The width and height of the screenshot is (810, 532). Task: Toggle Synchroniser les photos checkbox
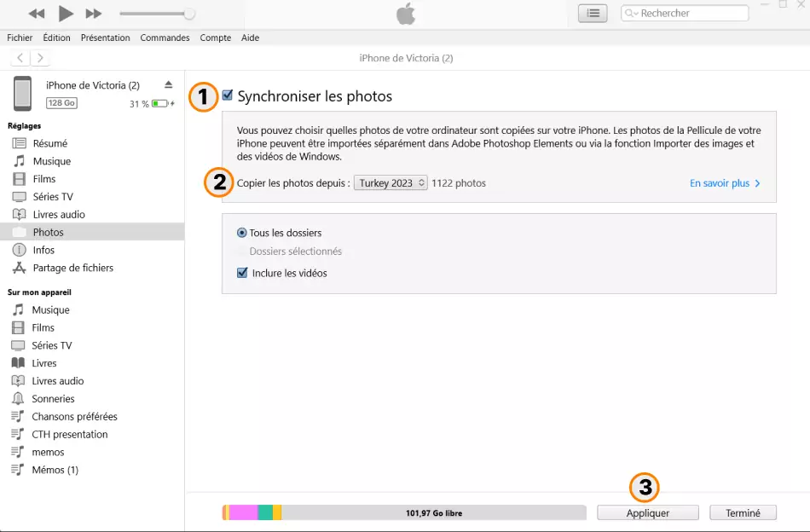228,95
